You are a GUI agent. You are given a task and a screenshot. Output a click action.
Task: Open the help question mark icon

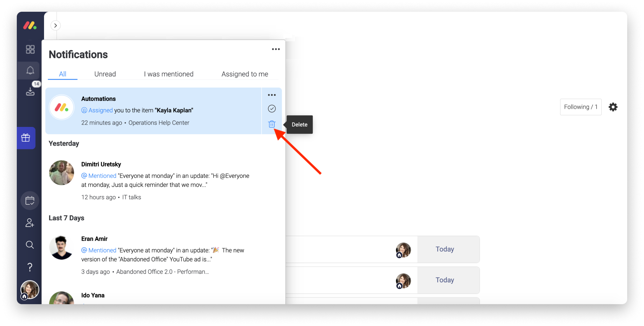[30, 267]
